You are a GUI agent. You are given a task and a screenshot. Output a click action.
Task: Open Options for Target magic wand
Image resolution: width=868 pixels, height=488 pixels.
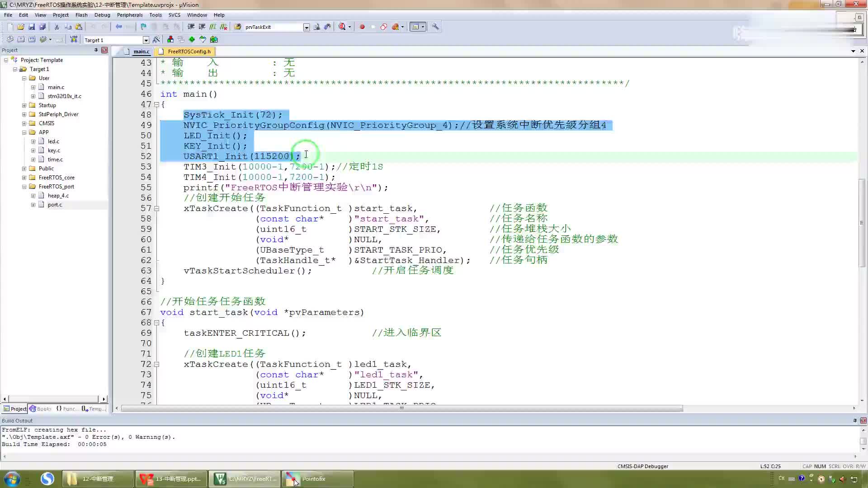point(156,39)
